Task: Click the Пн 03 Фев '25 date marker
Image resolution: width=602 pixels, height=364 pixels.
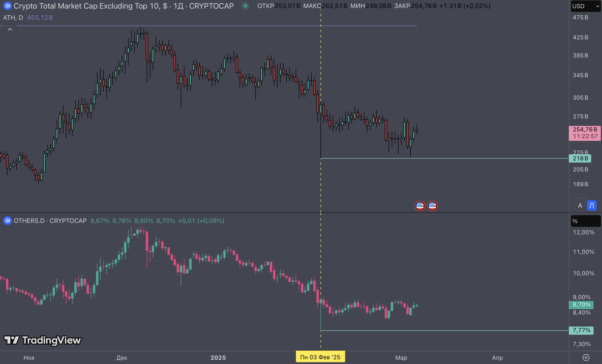Action: pos(320,357)
